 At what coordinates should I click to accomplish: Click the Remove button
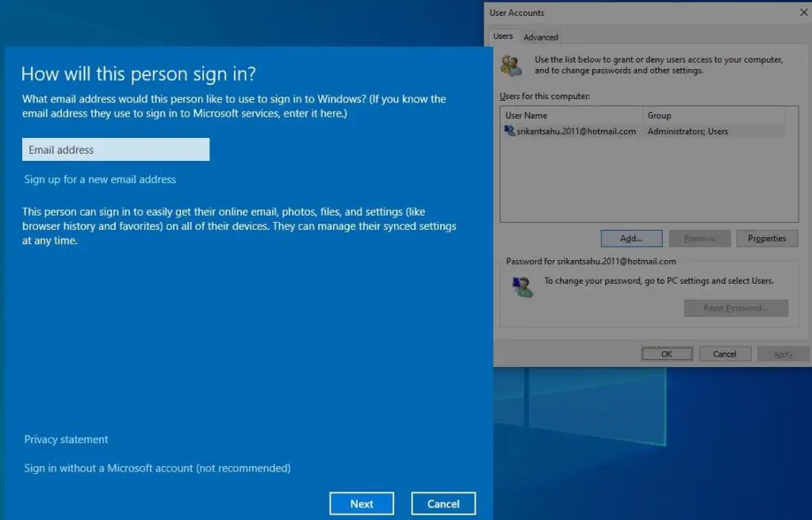point(699,238)
